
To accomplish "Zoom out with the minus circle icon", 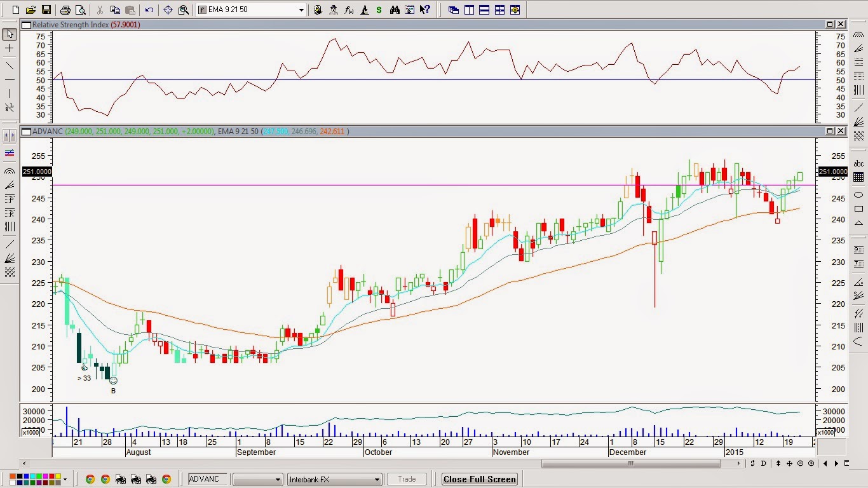I will tap(801, 463).
